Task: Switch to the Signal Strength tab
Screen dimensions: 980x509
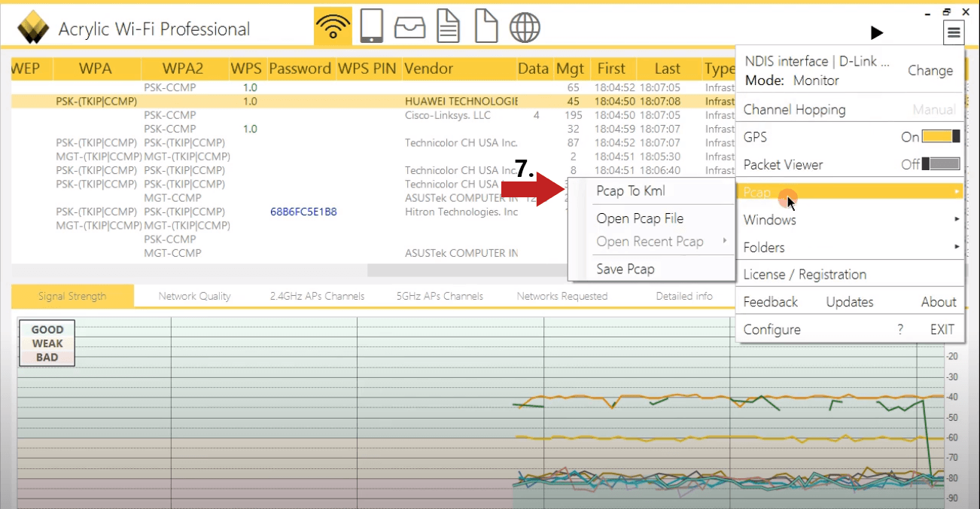Action: point(72,296)
